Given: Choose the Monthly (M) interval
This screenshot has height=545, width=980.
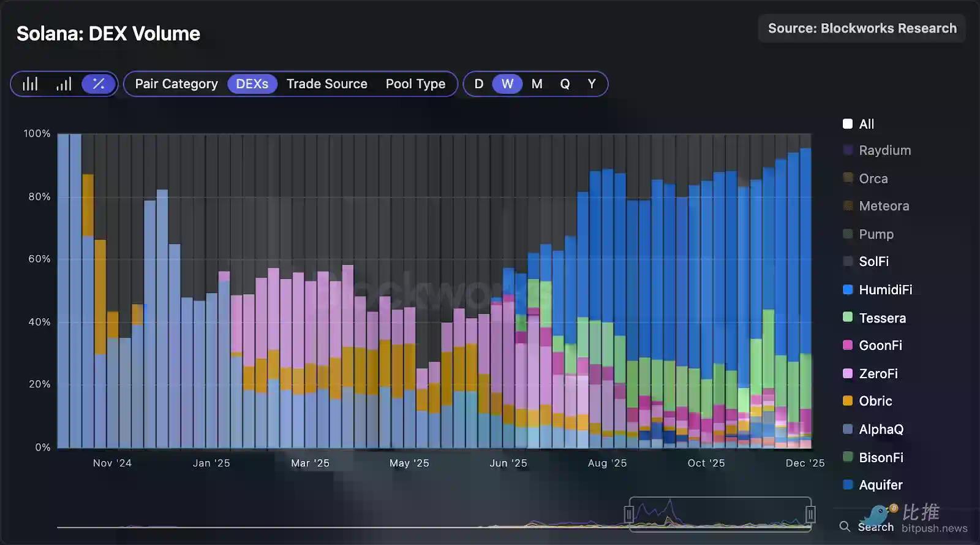Looking at the screenshot, I should point(537,84).
